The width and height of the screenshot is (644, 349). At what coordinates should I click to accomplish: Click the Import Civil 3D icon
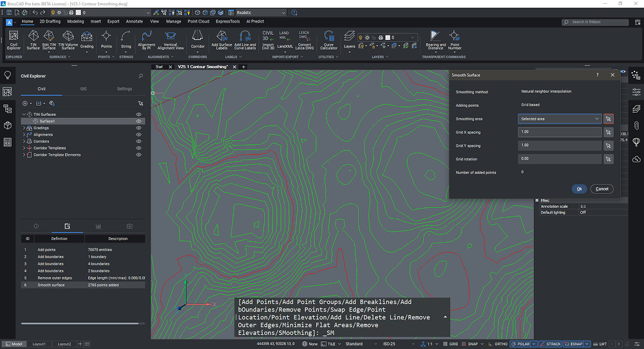pyautogui.click(x=268, y=39)
